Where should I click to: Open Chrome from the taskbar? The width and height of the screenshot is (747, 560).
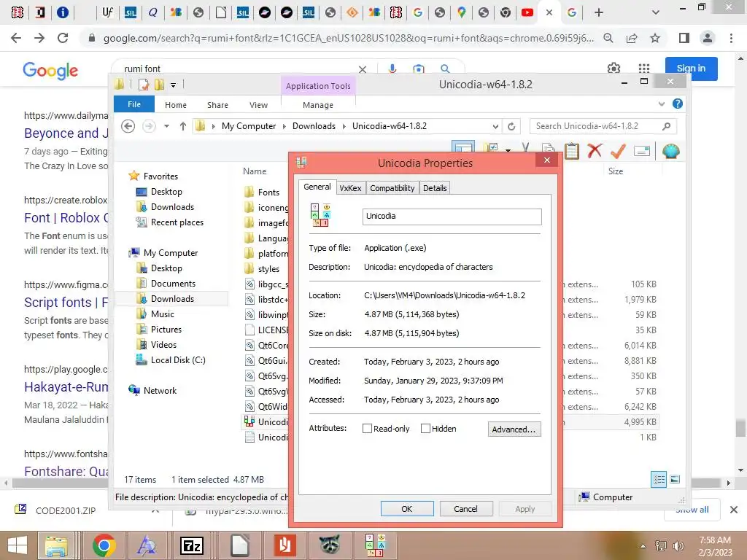click(x=104, y=545)
